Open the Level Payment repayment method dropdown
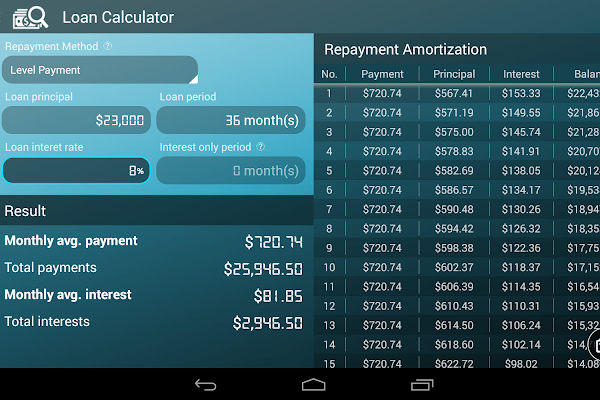 point(100,70)
